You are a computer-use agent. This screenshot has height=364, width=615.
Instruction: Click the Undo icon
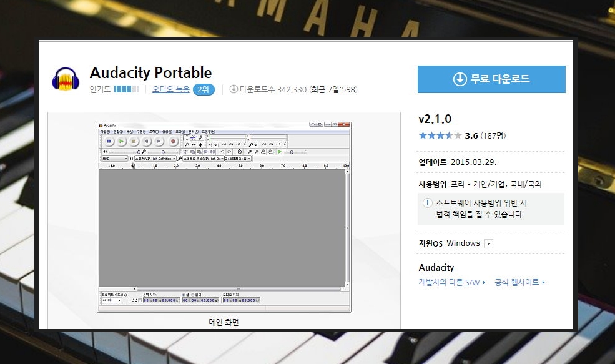pyautogui.click(x=222, y=152)
